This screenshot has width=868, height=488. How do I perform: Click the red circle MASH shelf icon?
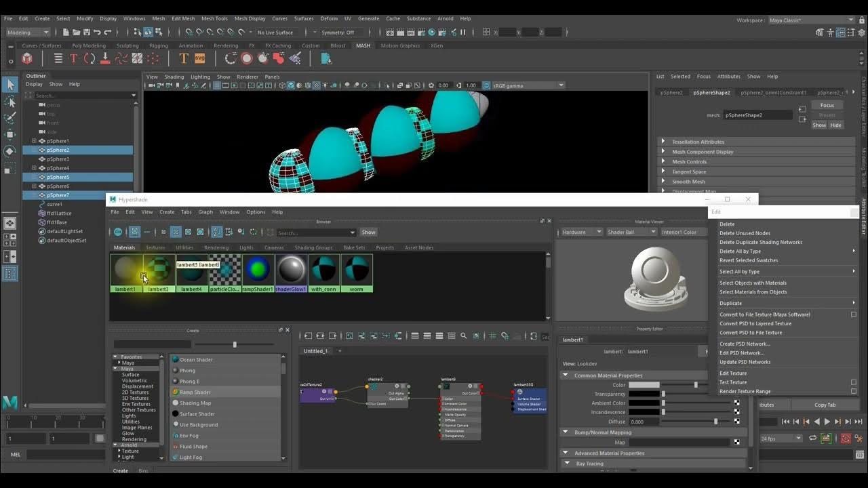tap(247, 59)
